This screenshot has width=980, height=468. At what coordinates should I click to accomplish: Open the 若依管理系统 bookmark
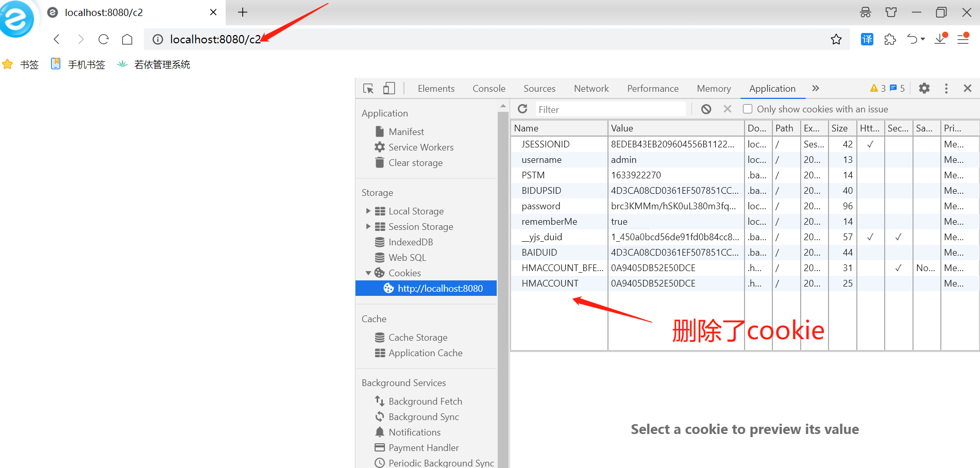click(154, 64)
